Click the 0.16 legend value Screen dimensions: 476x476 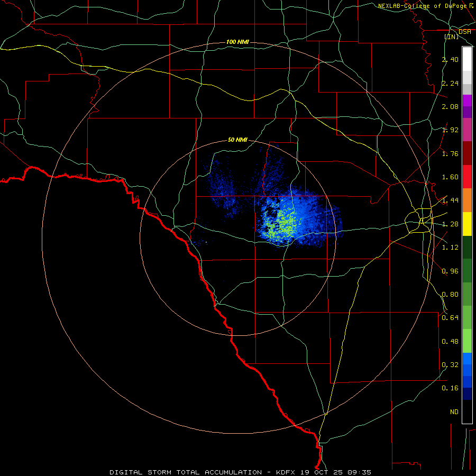click(x=450, y=388)
